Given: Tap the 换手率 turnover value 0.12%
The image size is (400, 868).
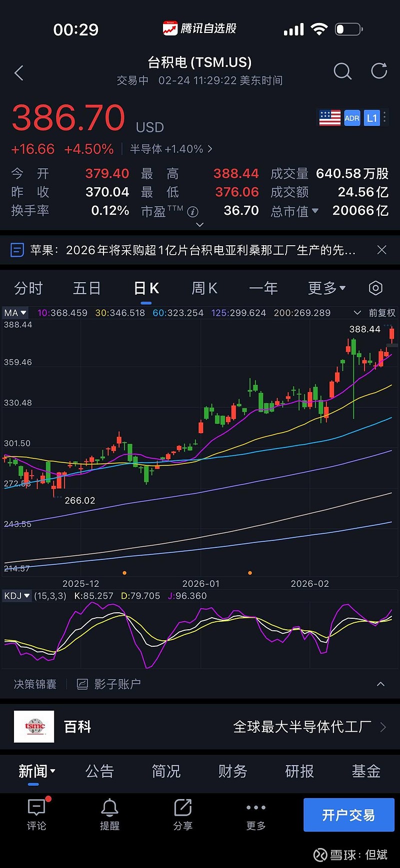Looking at the screenshot, I should 110,211.
